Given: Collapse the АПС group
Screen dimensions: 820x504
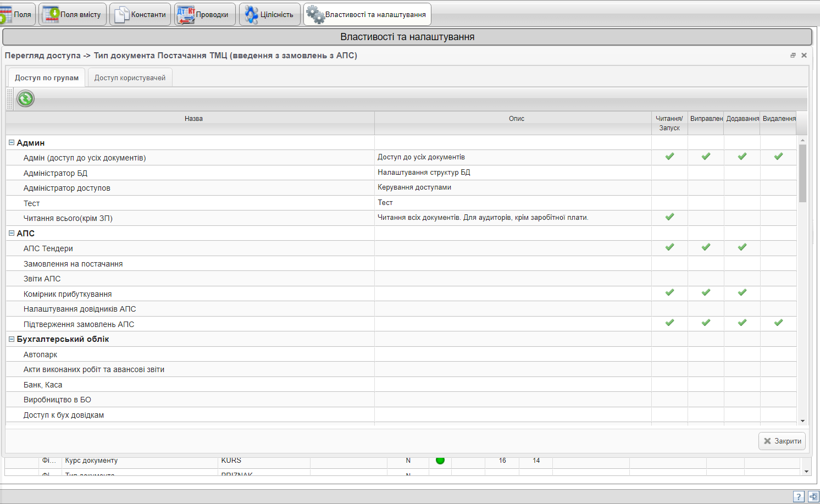Looking at the screenshot, I should 12,233.
